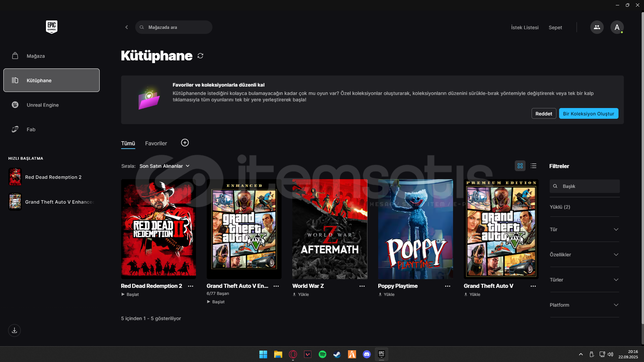Dismiss the banner with Reddet

click(544, 114)
